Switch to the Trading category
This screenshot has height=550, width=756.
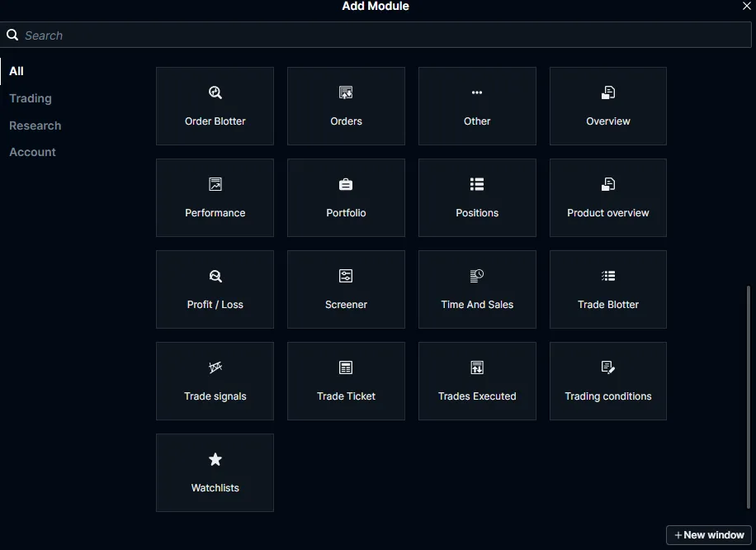click(31, 98)
